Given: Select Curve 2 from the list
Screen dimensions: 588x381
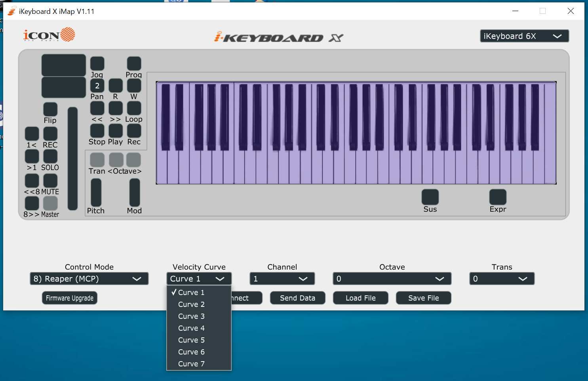Looking at the screenshot, I should [199, 304].
